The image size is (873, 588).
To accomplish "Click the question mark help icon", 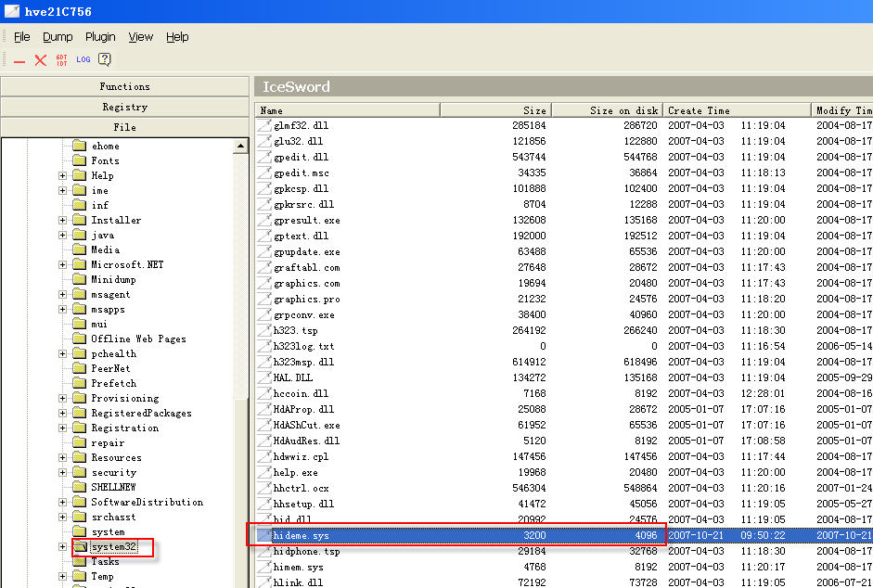I will coord(105,60).
